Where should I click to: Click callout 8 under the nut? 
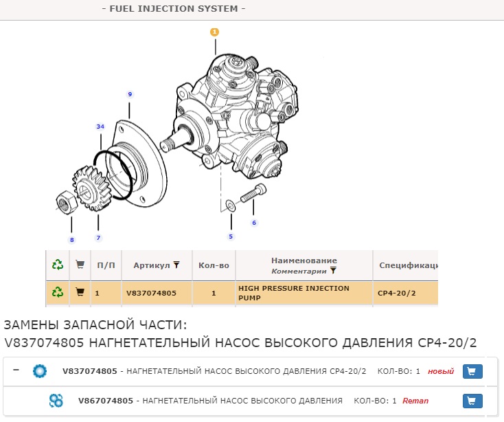click(x=71, y=240)
